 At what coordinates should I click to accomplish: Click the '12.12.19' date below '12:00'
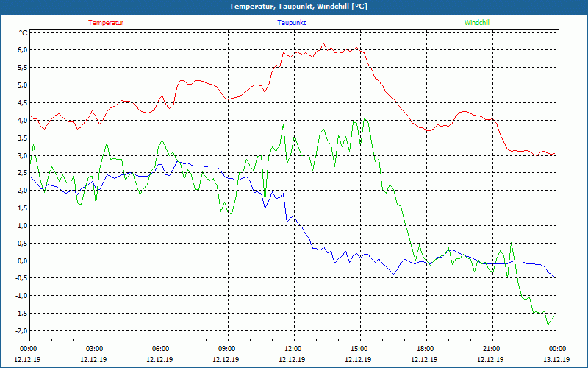(x=292, y=359)
